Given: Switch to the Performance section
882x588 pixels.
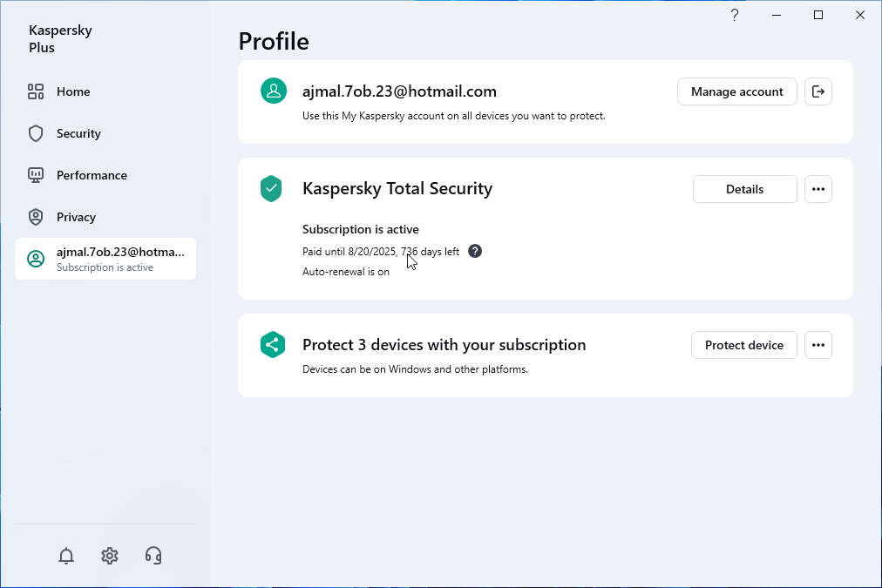Looking at the screenshot, I should (x=105, y=175).
